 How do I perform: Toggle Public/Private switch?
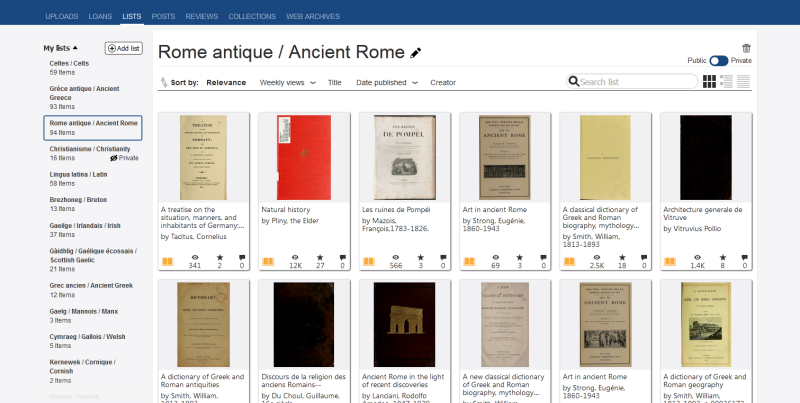pos(719,61)
